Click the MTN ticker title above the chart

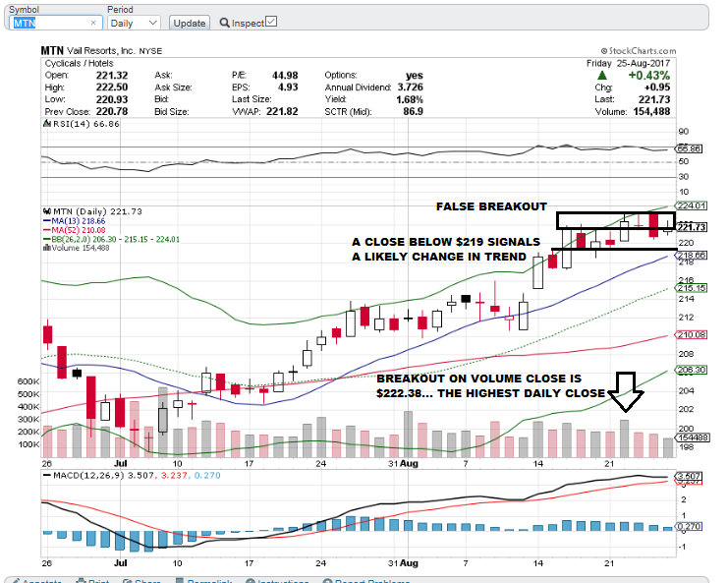[x=52, y=51]
